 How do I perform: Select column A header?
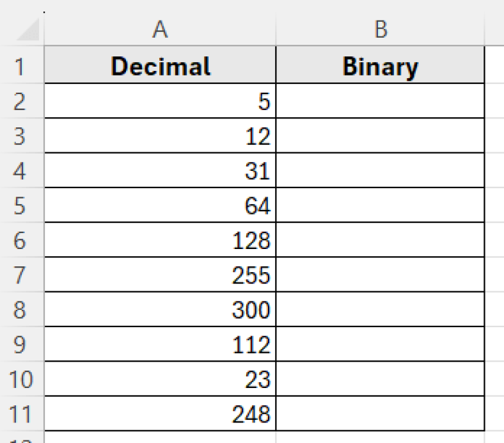(x=160, y=29)
